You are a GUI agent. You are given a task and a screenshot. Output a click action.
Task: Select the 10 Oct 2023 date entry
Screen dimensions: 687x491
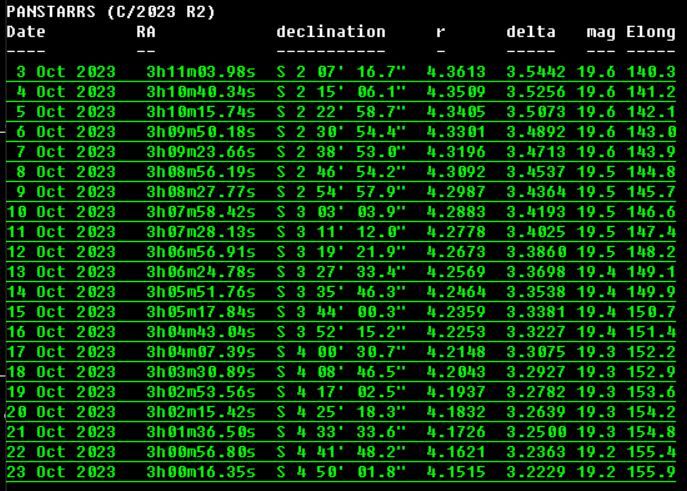(61, 212)
